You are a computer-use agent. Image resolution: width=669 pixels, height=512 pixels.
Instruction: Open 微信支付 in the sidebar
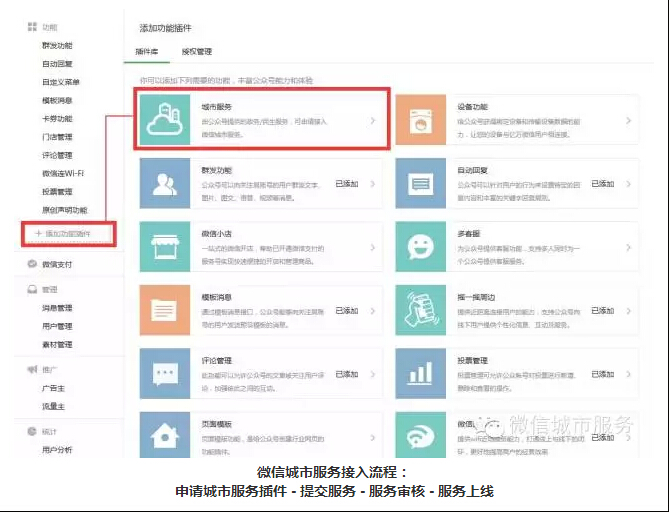tap(57, 265)
